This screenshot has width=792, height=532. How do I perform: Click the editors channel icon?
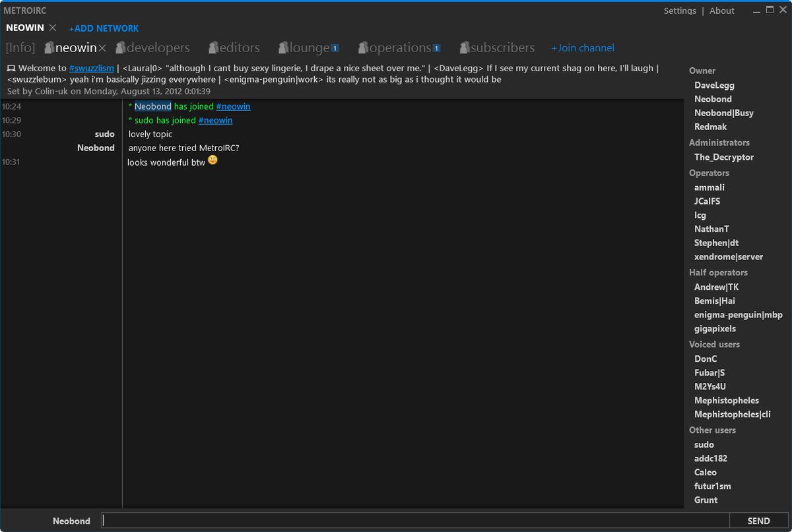(212, 47)
